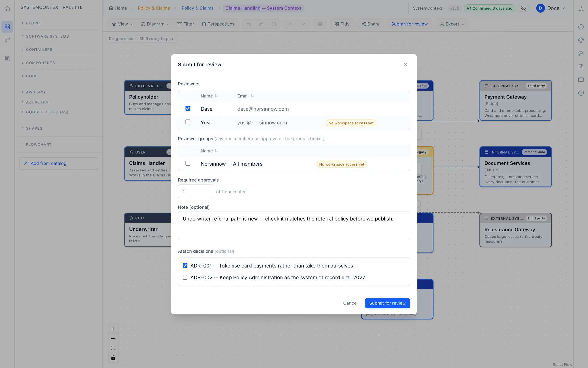Screen dimensions: 588x368
Task: Toggle the crossed-eye visibility button in header
Action: tap(523, 8)
